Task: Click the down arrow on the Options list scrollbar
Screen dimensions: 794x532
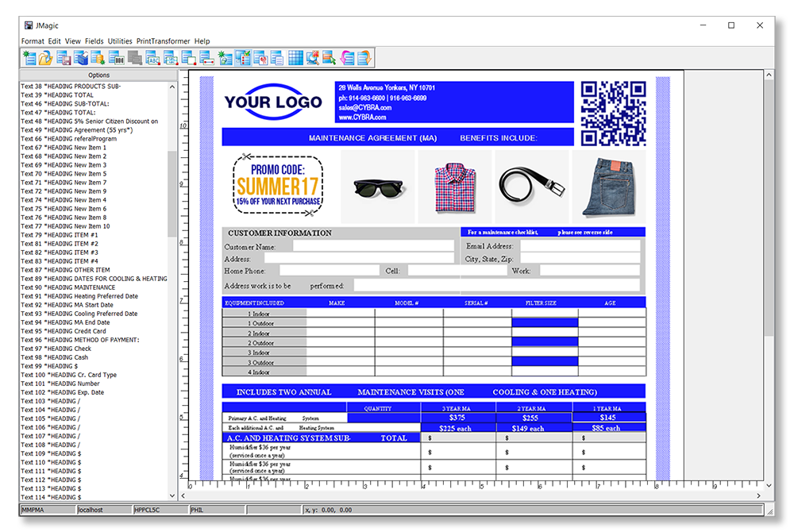Action: (172, 496)
